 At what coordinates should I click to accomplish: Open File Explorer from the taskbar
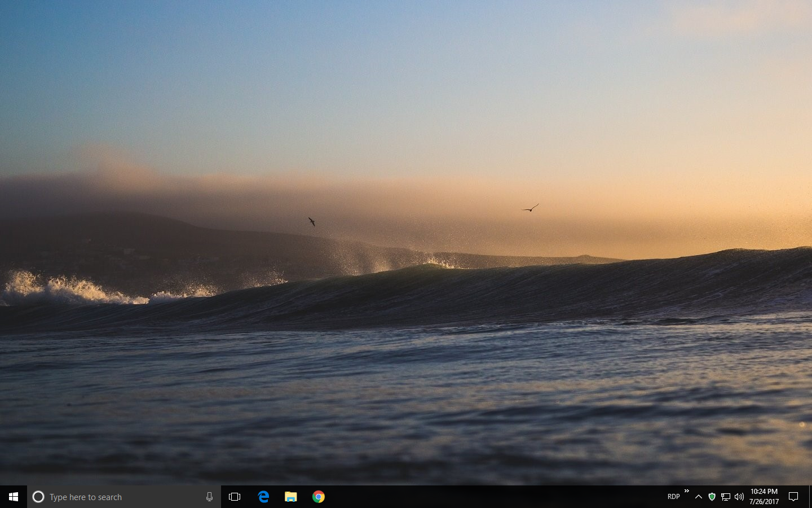point(290,497)
